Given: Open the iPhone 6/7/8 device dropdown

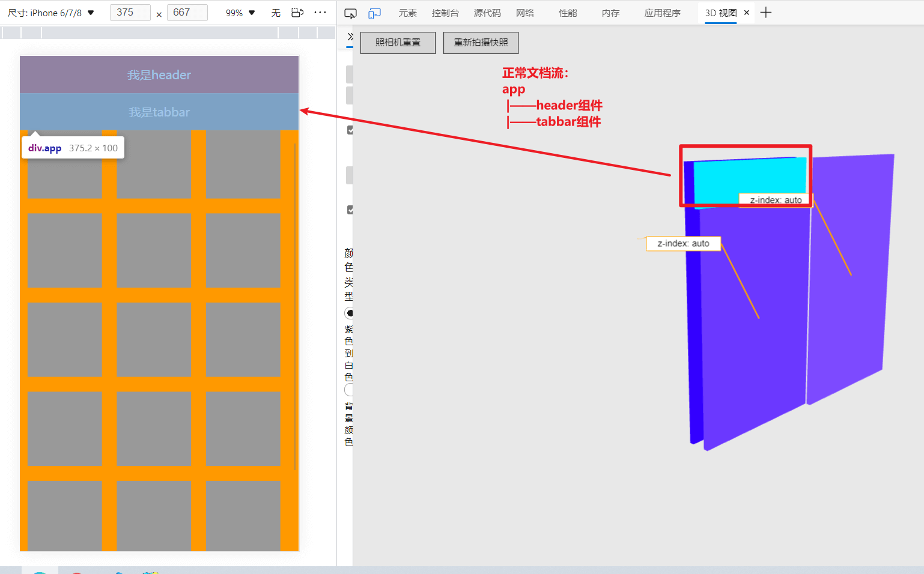Looking at the screenshot, I should [51, 13].
